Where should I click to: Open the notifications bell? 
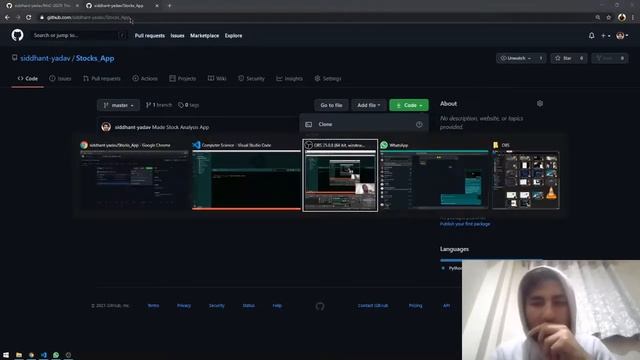591,36
